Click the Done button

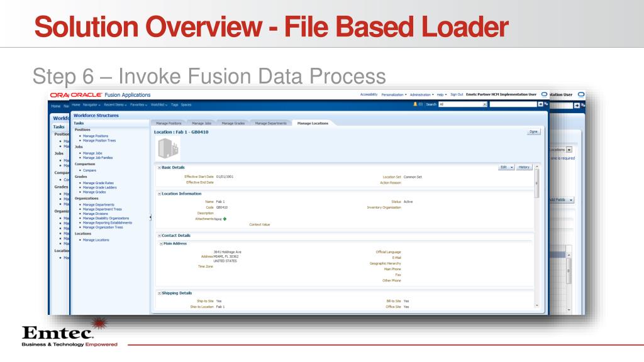point(533,132)
